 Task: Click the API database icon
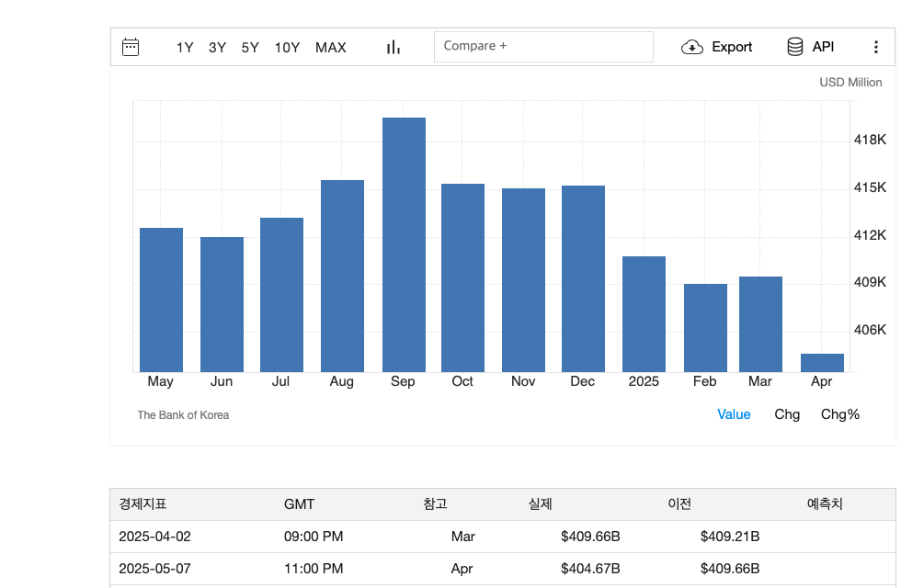point(795,47)
